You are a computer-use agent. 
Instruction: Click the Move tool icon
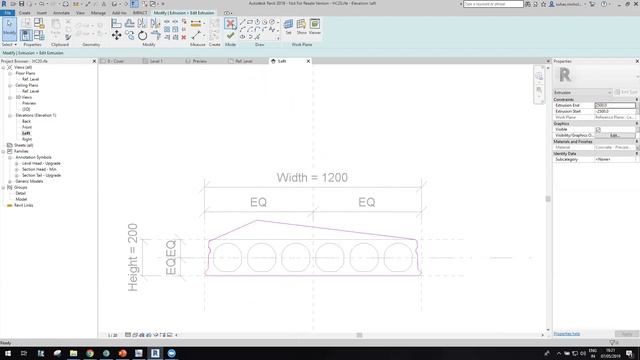click(x=116, y=36)
